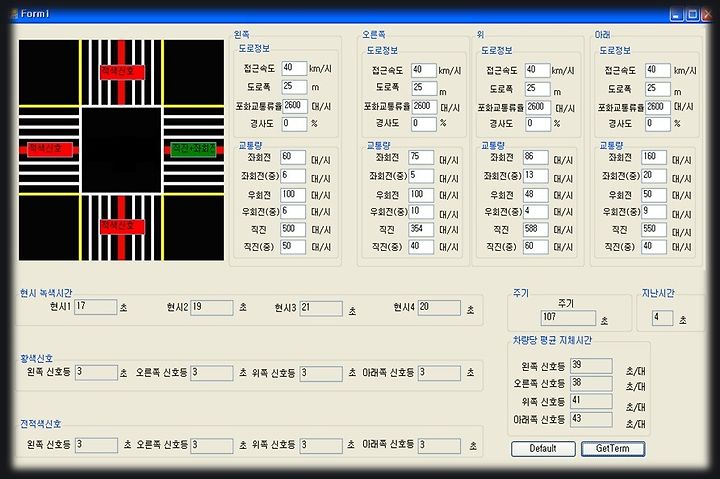The image size is (720, 479).
Task: Click 위 좌회전 field showing 86
Action: pyautogui.click(x=535, y=157)
